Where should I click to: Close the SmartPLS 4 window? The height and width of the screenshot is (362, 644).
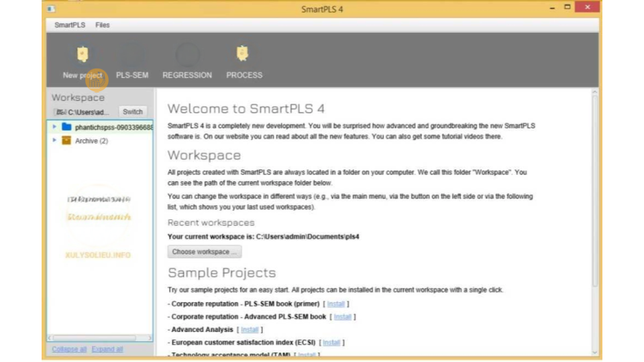588,7
